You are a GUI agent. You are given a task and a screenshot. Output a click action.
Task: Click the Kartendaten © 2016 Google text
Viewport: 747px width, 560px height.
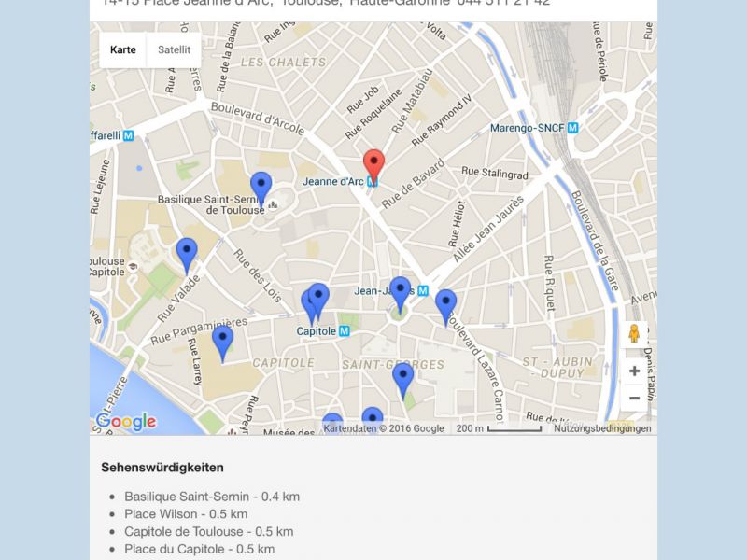pyautogui.click(x=384, y=428)
